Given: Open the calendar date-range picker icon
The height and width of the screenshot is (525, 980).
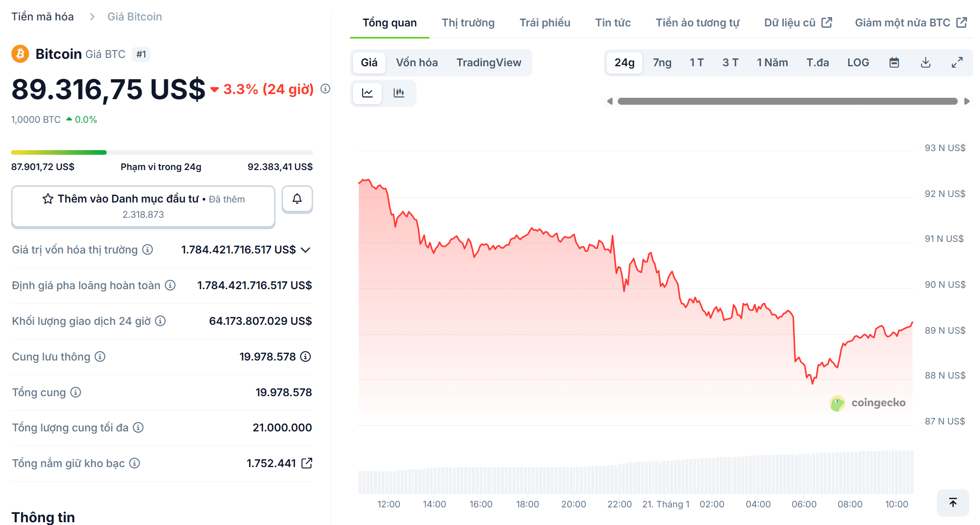Looking at the screenshot, I should coord(894,62).
